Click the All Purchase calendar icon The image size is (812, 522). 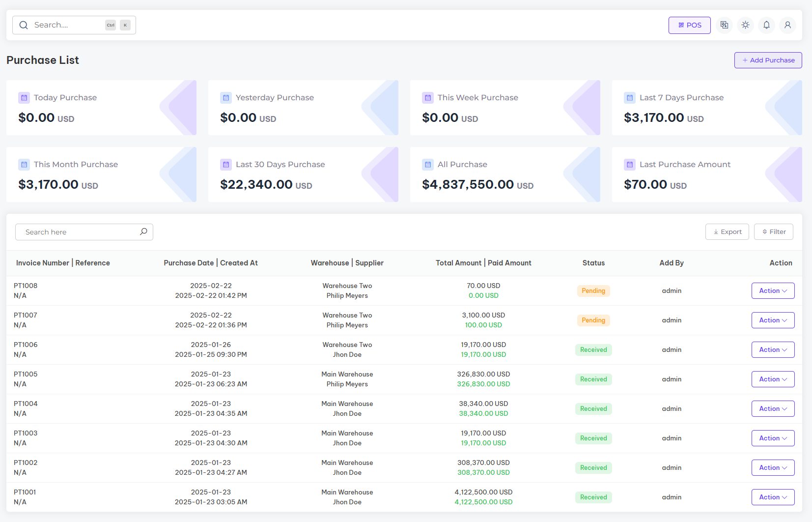pos(428,165)
